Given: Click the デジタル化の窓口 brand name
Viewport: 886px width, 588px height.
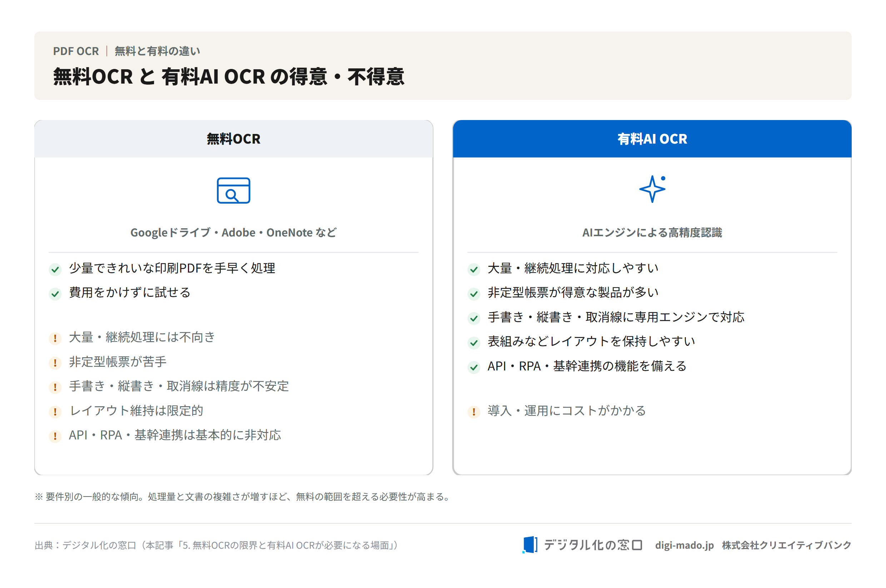Looking at the screenshot, I should [593, 545].
